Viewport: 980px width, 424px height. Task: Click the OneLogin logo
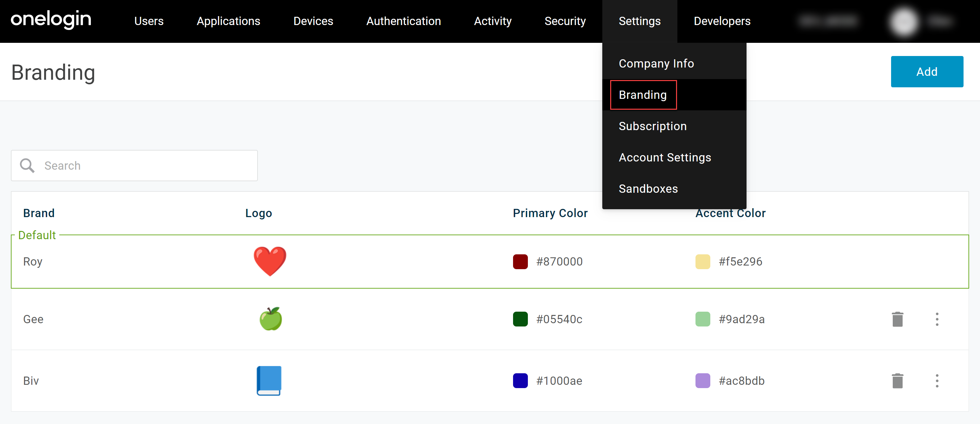[51, 20]
